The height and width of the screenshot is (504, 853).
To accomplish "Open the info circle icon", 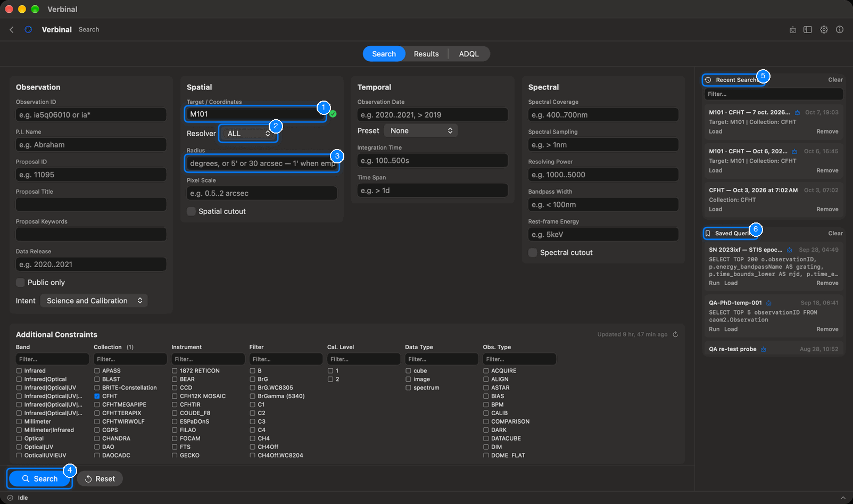I will point(840,30).
